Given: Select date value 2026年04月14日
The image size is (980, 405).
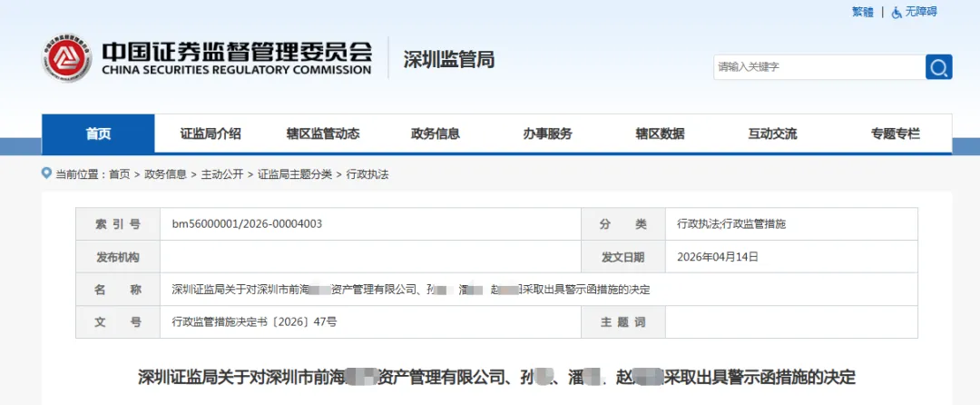Looking at the screenshot, I should [718, 257].
